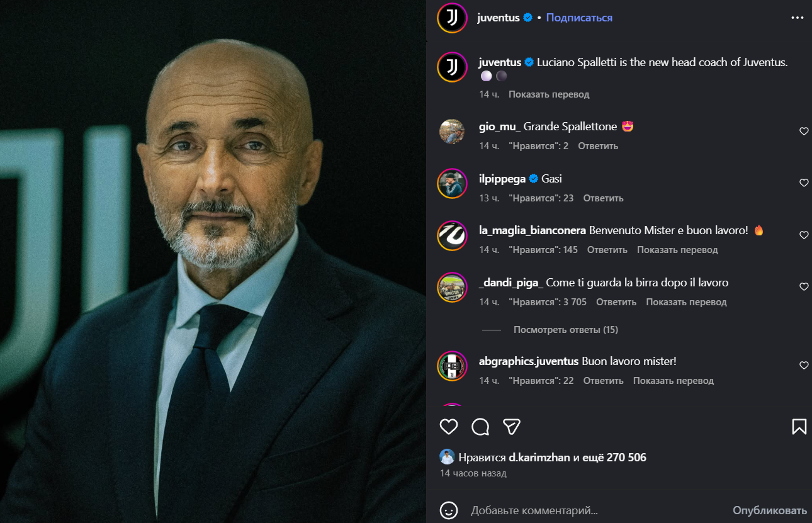Like ilpippega's Gasi comment

pos(803,183)
